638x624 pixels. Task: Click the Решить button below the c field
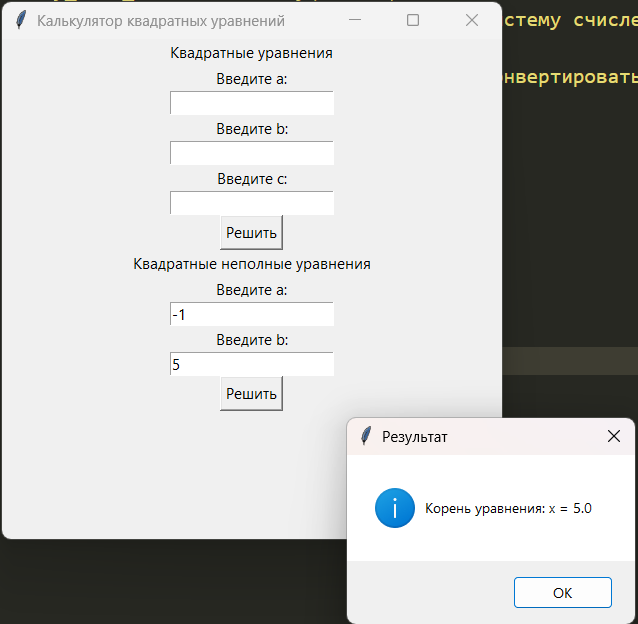pyautogui.click(x=251, y=233)
